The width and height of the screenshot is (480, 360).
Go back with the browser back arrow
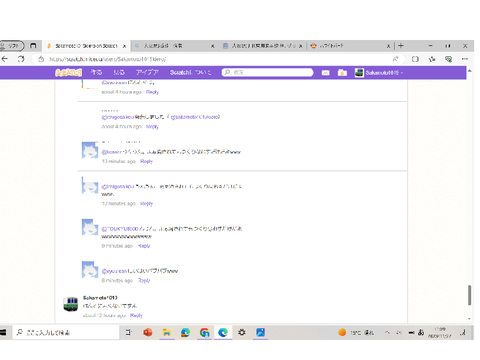click(x=5, y=59)
